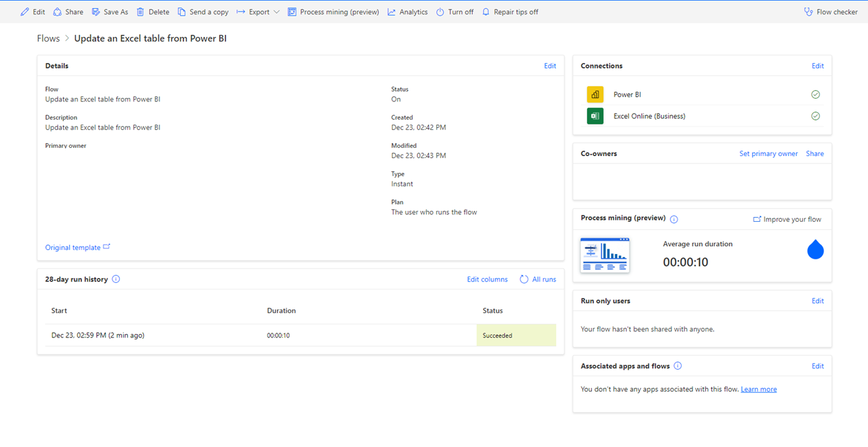Viewport: 868px width, 447px height.
Task: Click the Duration column header
Action: (x=282, y=311)
